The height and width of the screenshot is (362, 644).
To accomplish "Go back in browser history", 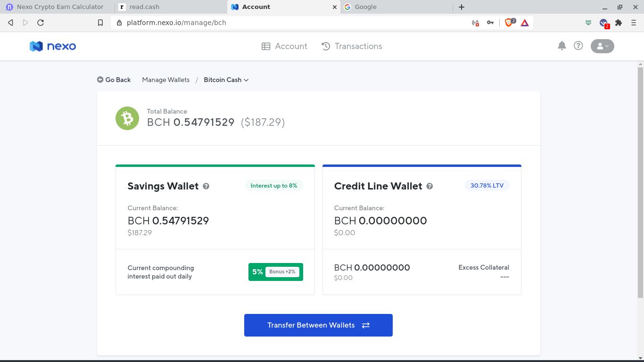I will coord(11,23).
